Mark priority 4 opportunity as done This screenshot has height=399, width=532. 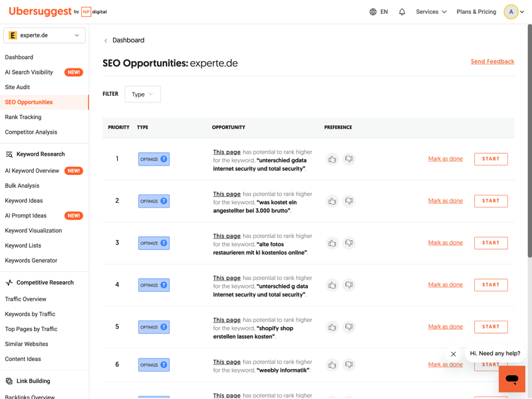445,285
